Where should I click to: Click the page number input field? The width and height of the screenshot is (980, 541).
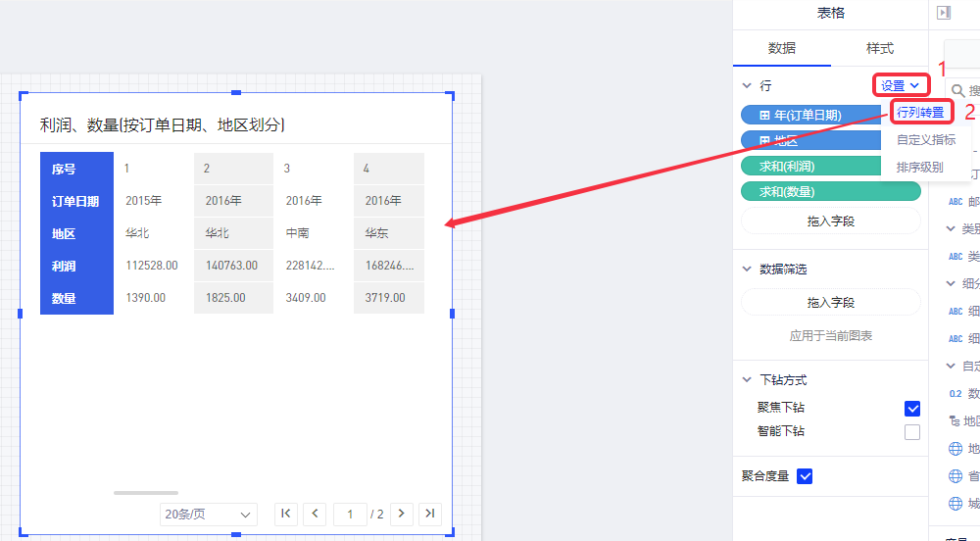tap(349, 515)
